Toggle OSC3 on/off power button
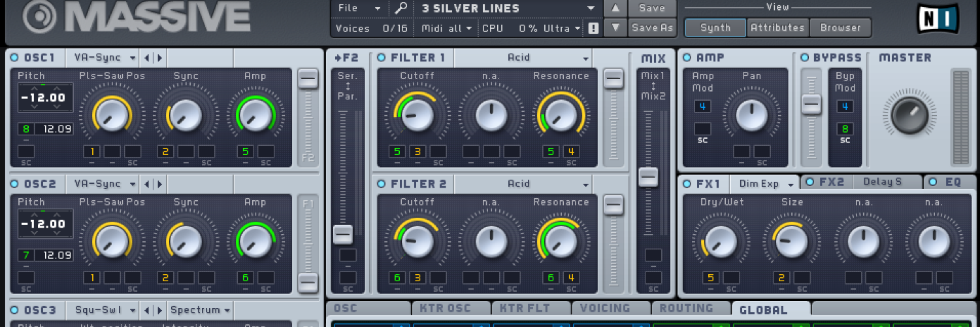 15,310
